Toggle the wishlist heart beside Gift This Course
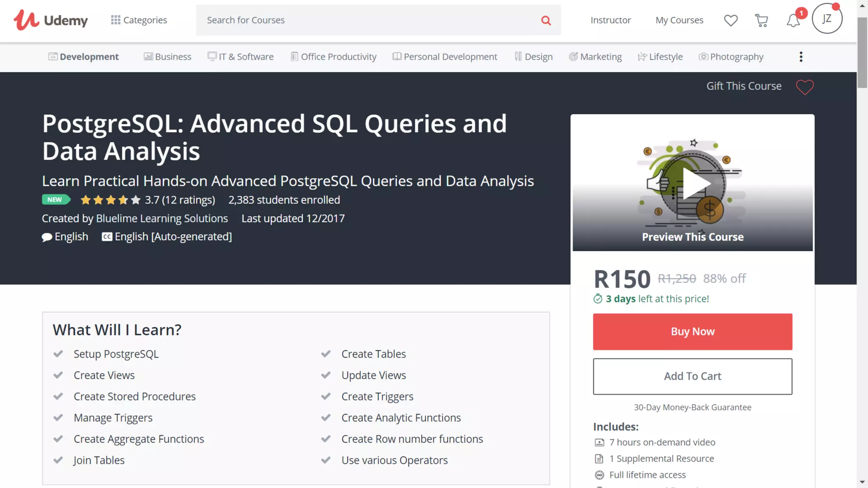The height and width of the screenshot is (488, 868). point(804,87)
